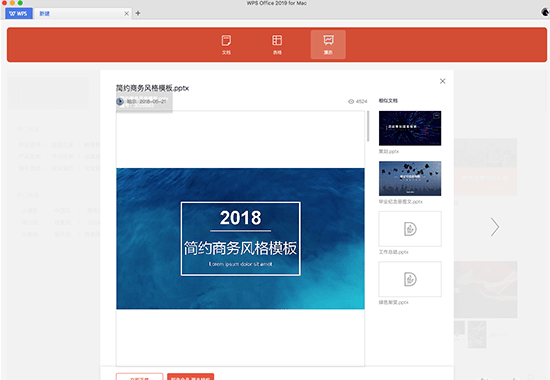The width and height of the screenshot is (550, 380).
Task: Click the 毕业纪念册图文.pptx file name
Action: tap(401, 202)
